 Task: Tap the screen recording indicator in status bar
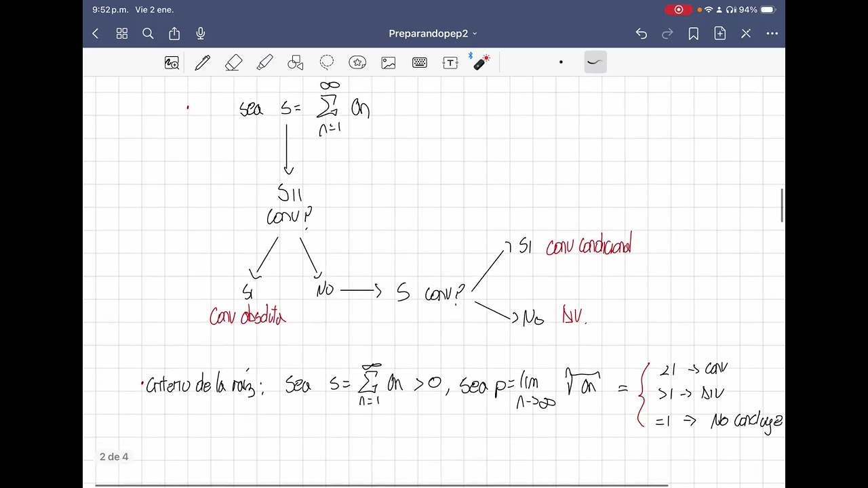point(678,9)
